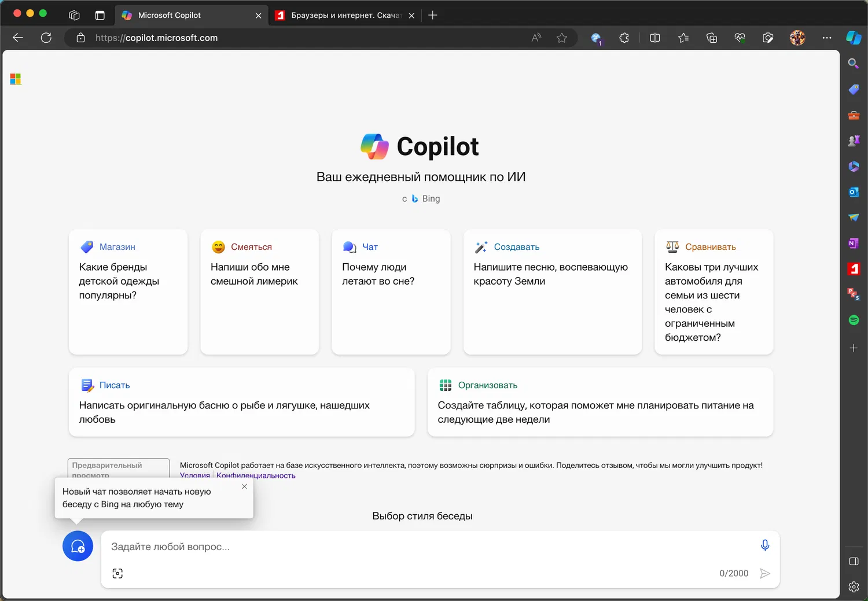Open Spotify in the Edge sidebar
This screenshot has width=868, height=601.
coord(854,320)
